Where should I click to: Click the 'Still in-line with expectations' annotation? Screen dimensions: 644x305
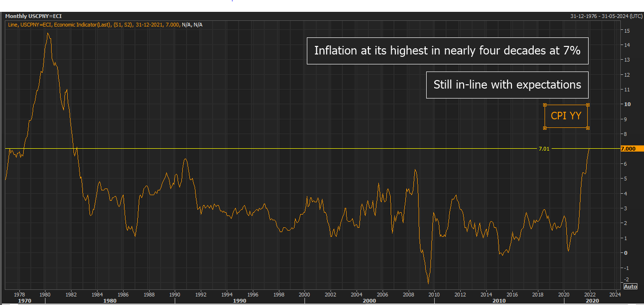click(x=507, y=85)
